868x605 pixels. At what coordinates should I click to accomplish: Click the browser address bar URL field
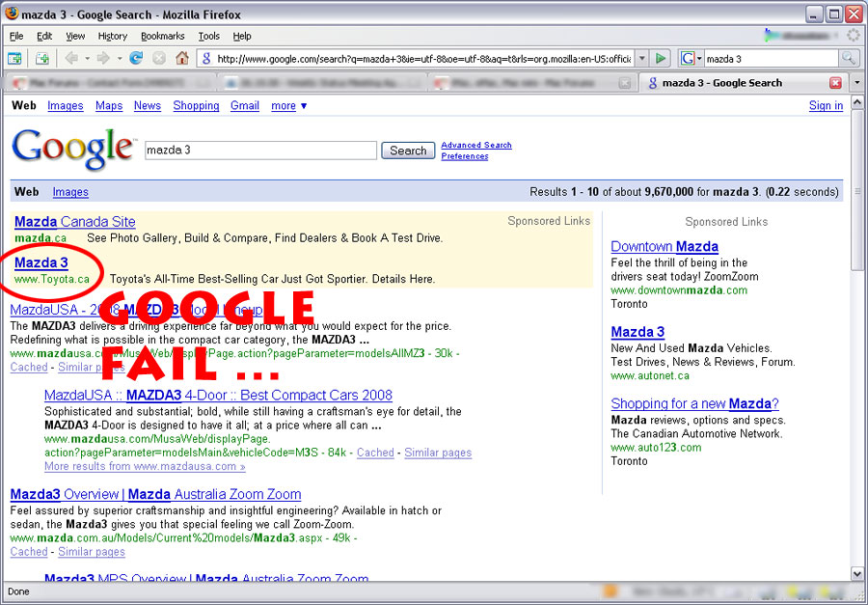coord(423,58)
